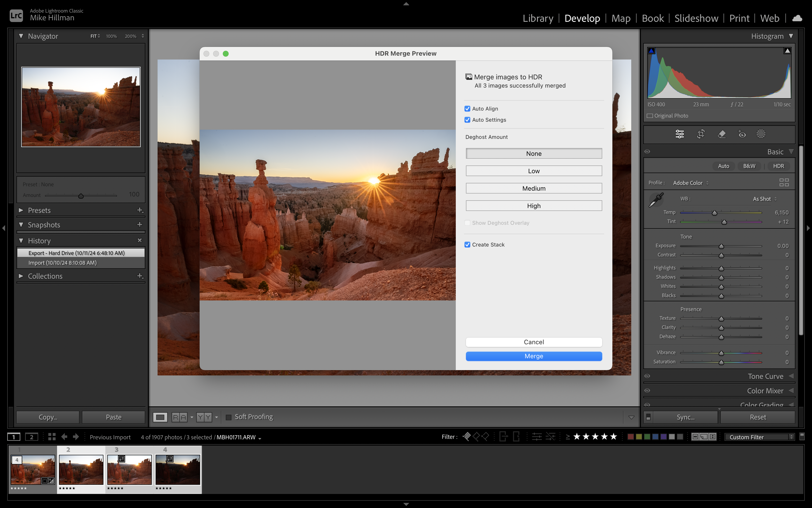The image size is (812, 508).
Task: Expand the Collections panel
Action: point(21,276)
